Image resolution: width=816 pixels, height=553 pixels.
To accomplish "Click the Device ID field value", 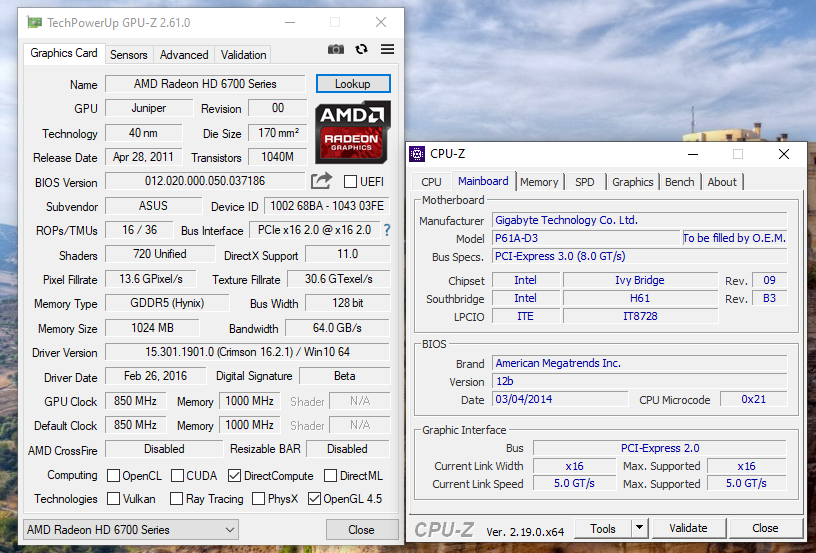I will tap(327, 205).
